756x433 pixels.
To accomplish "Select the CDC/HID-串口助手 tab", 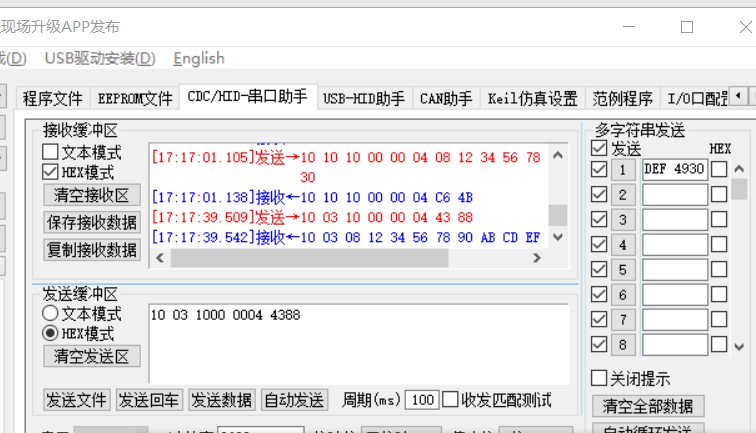I will (247, 97).
